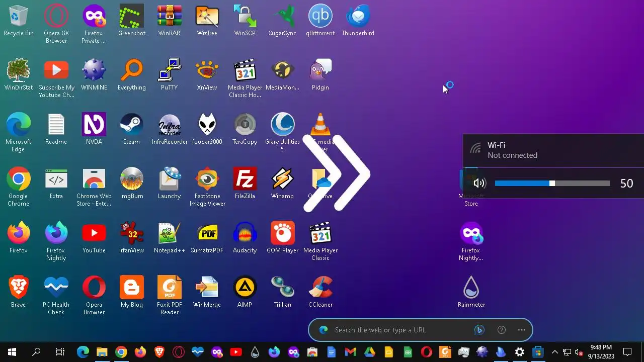Open the Notepad++ desktop shortcut
Image resolution: width=644 pixels, height=362 pixels.
[x=170, y=238]
